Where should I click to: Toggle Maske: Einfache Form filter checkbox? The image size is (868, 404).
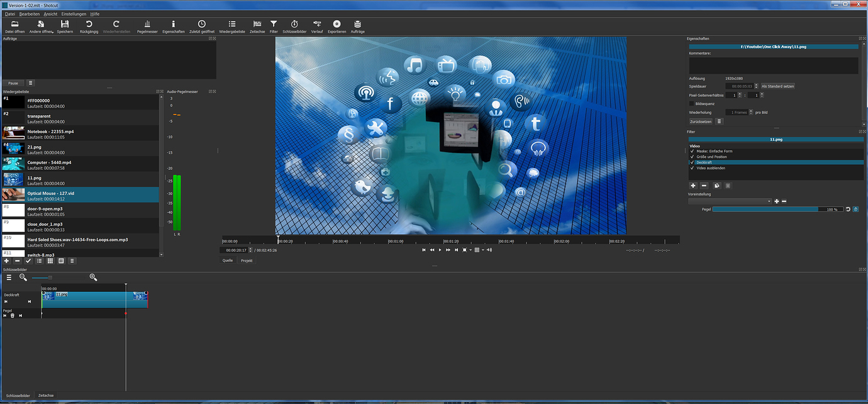pos(692,151)
